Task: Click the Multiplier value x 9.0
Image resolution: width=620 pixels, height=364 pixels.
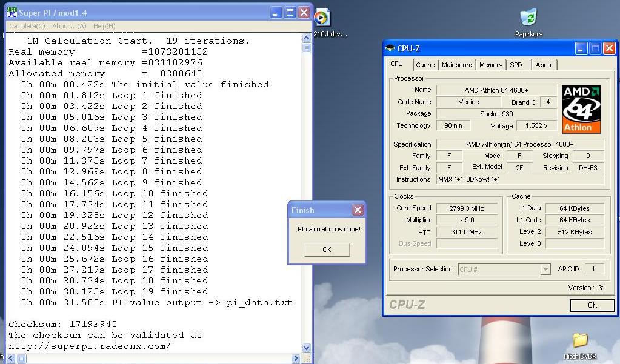Action: [467, 220]
